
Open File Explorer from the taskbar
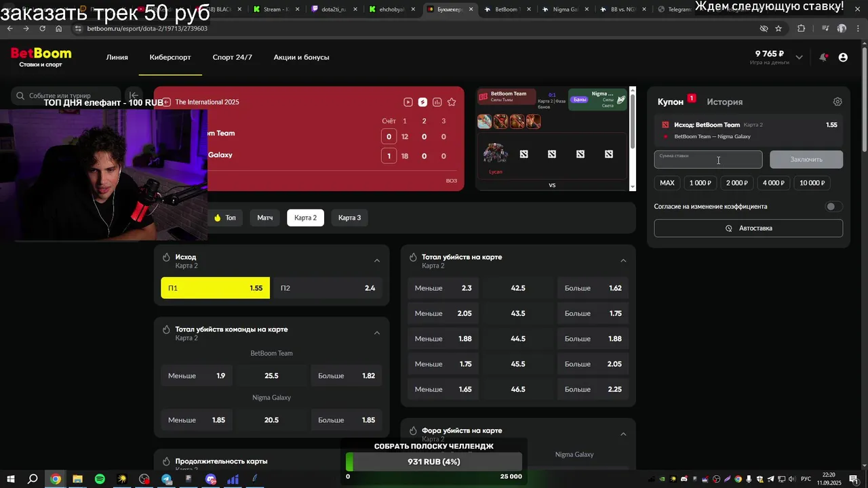click(x=77, y=479)
